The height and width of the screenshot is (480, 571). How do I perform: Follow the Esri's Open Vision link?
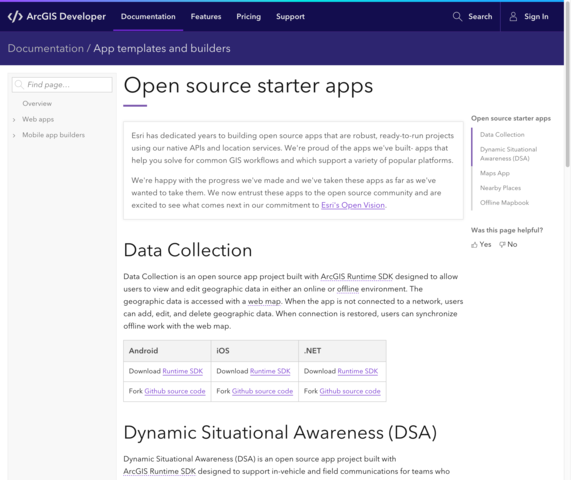tap(353, 205)
